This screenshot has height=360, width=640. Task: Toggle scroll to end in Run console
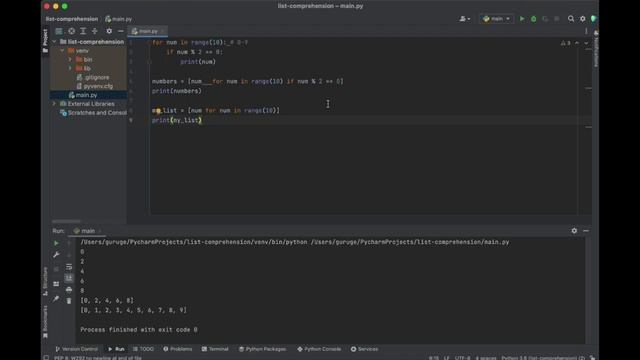pos(69,278)
